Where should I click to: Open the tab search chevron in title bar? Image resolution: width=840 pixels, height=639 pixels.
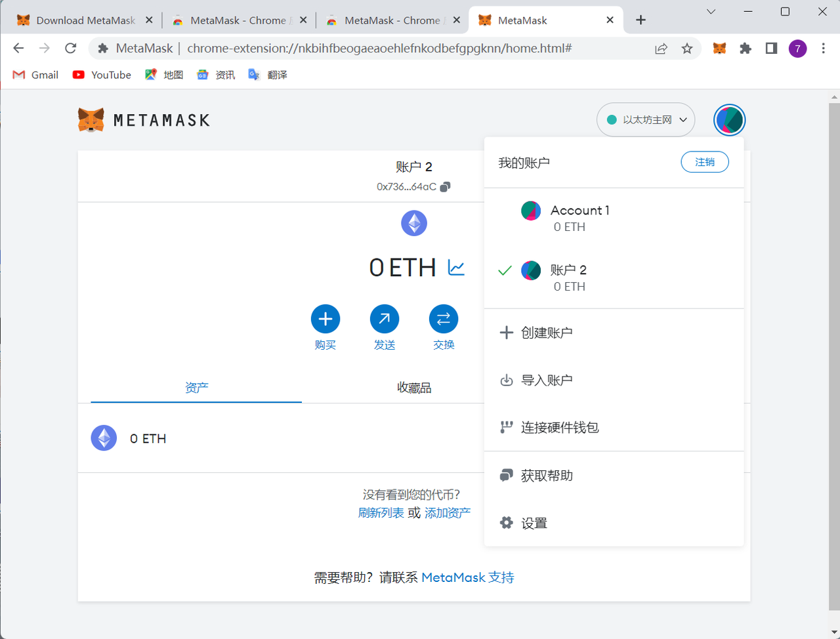click(711, 12)
